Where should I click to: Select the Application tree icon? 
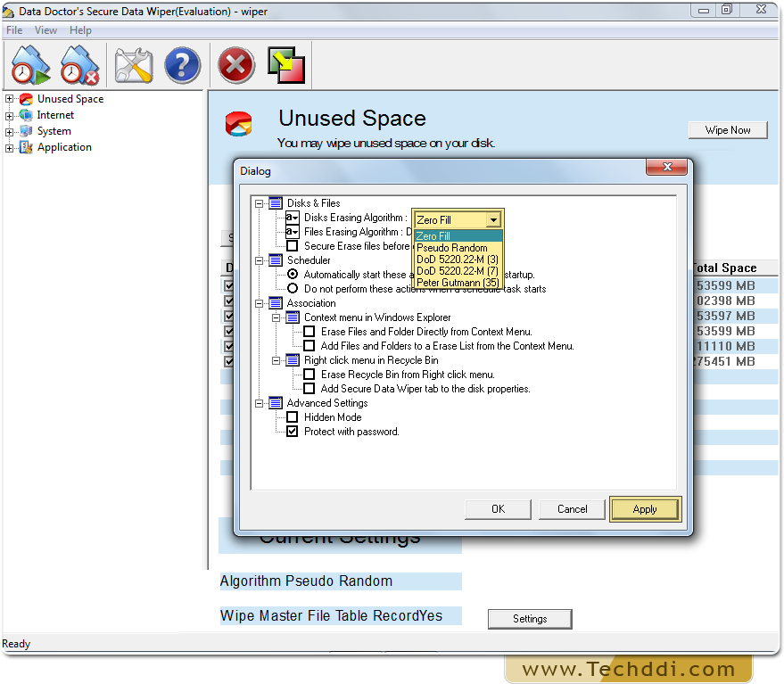point(26,147)
